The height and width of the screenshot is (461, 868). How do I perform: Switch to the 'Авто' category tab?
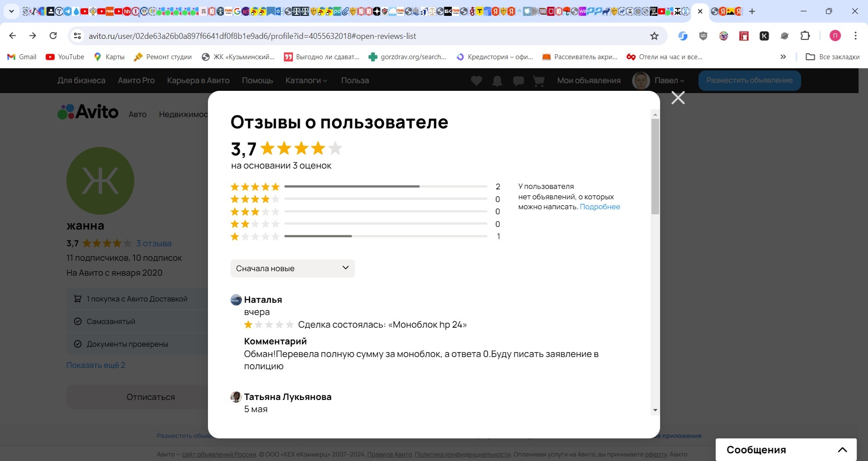point(137,114)
